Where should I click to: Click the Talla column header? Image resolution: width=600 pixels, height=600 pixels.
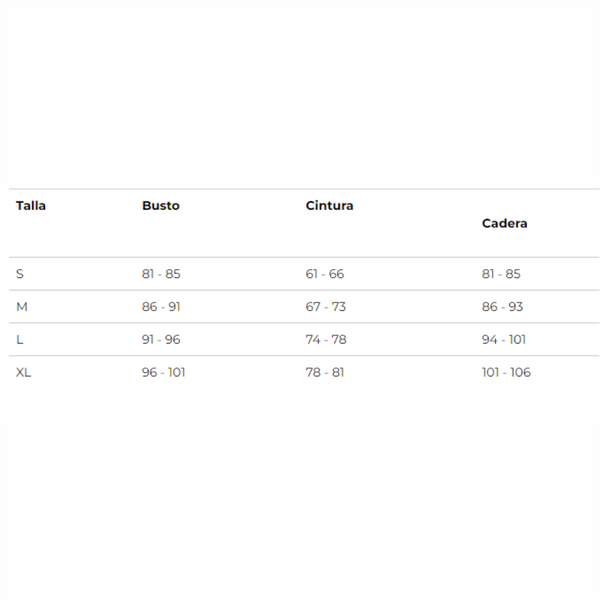31,206
